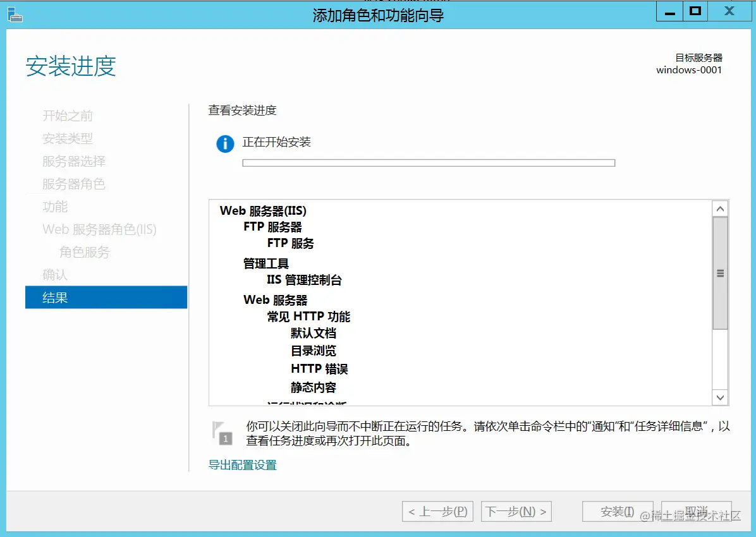The height and width of the screenshot is (537, 756).
Task: Click the IIS 管理控制台 entry
Action: click(x=304, y=280)
